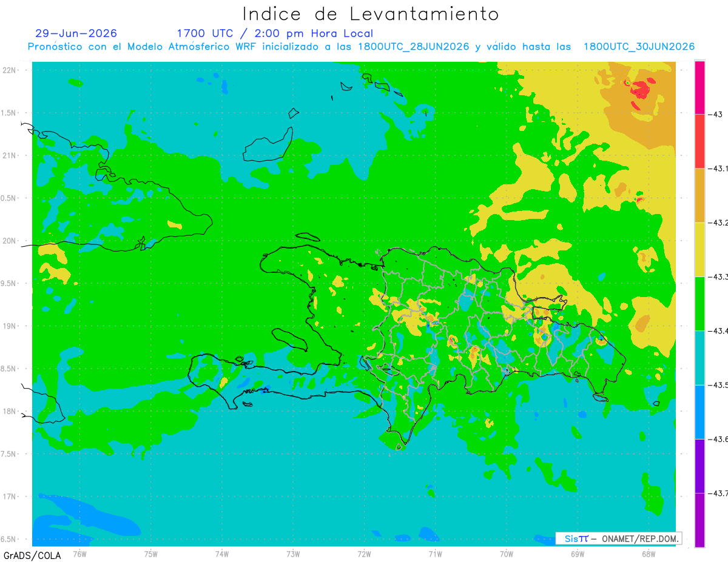The height and width of the screenshot is (562, 728).
Task: Pick the yellow swatch below -43.2
Action: click(x=699, y=249)
